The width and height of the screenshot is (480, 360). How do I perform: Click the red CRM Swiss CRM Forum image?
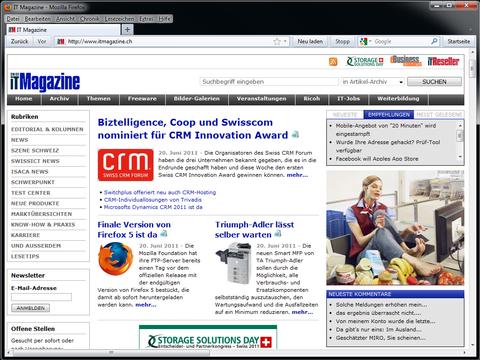click(126, 165)
